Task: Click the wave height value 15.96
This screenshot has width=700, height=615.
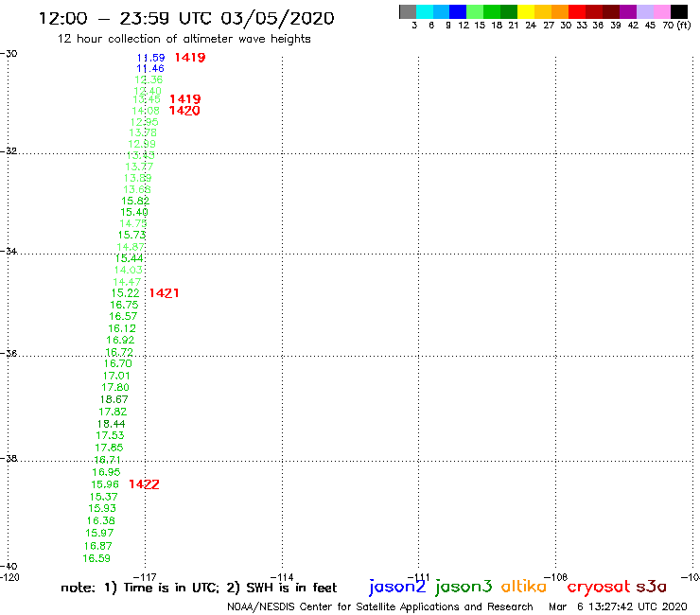Action: (x=105, y=484)
